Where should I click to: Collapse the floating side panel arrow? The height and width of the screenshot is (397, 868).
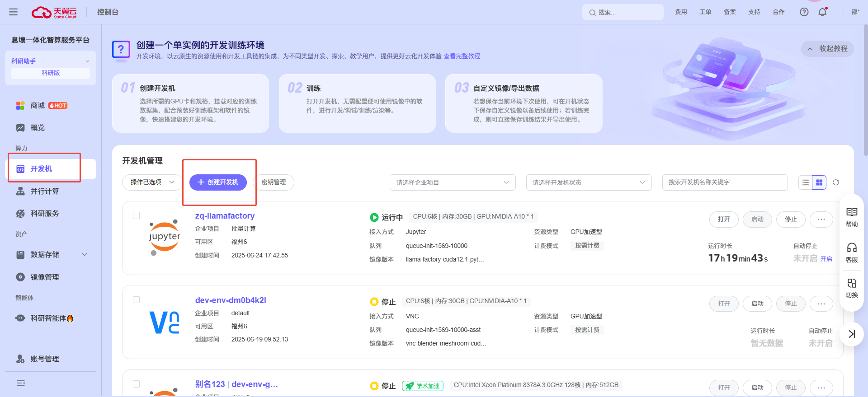tap(852, 334)
